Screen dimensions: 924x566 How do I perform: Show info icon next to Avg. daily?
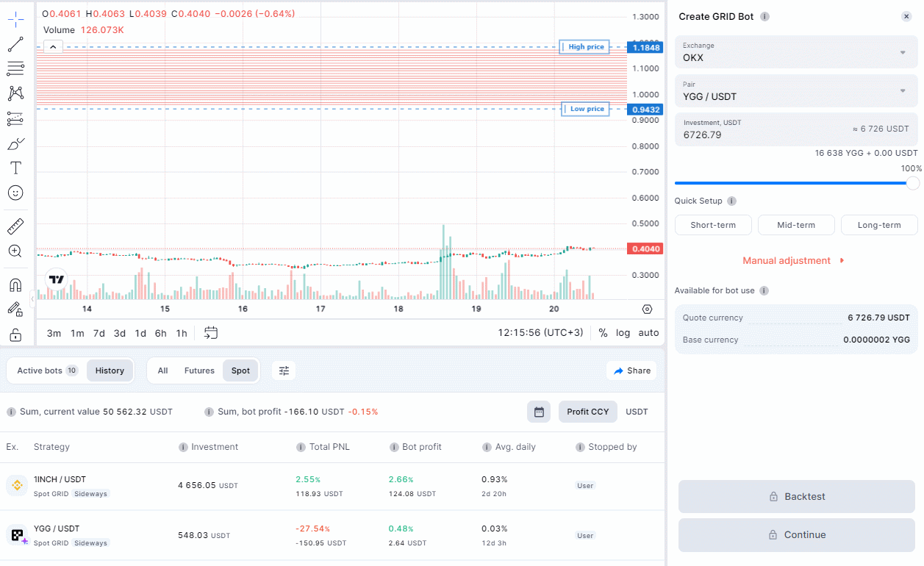tap(487, 447)
